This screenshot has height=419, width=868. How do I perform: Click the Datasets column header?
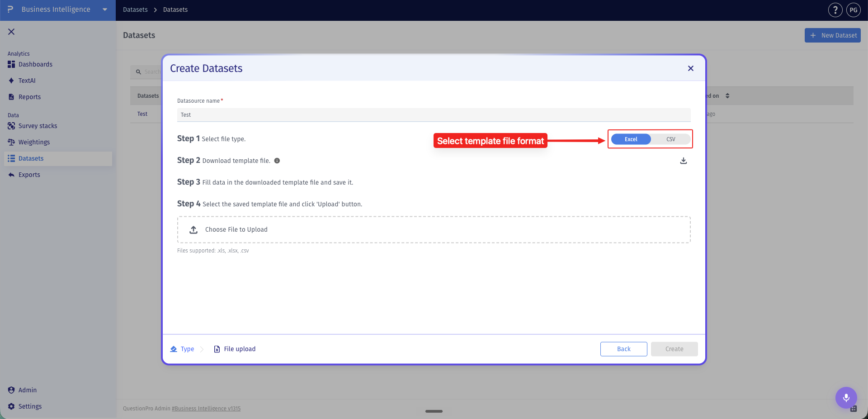click(148, 96)
